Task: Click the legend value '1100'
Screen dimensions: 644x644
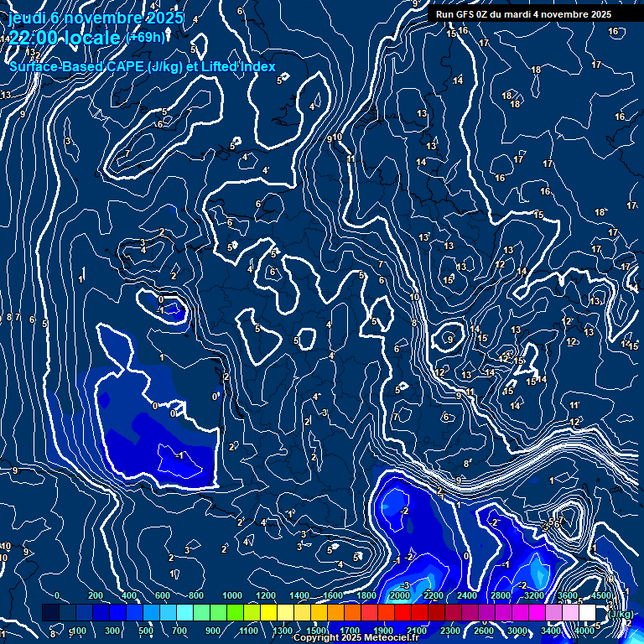Action: pyautogui.click(x=249, y=631)
